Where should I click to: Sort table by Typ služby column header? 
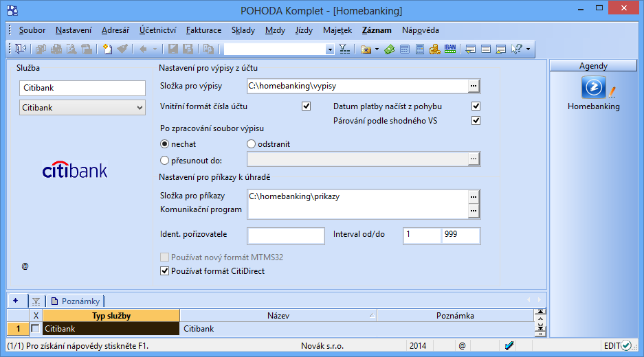click(x=111, y=316)
